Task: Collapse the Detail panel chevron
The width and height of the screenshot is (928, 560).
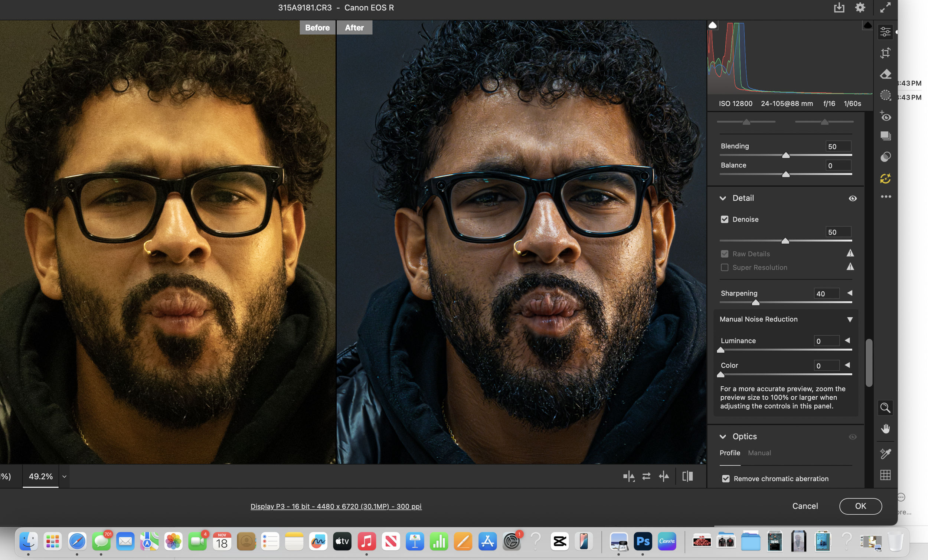Action: 722,198
